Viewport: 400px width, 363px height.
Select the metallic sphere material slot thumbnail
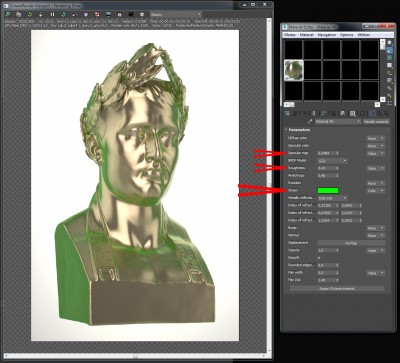pos(294,70)
